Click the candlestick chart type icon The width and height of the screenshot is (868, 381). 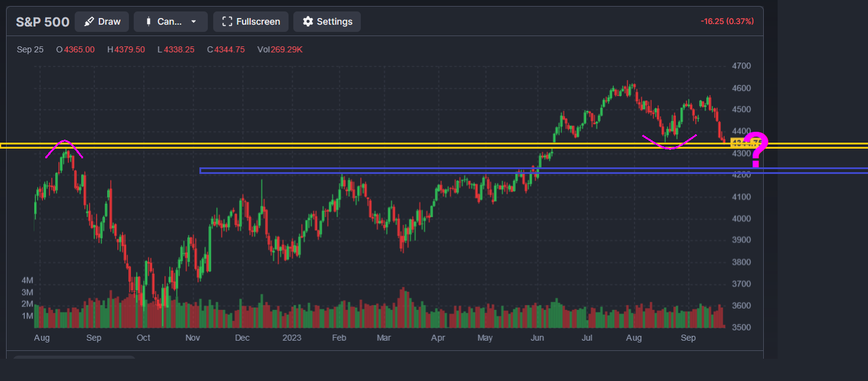(x=148, y=22)
